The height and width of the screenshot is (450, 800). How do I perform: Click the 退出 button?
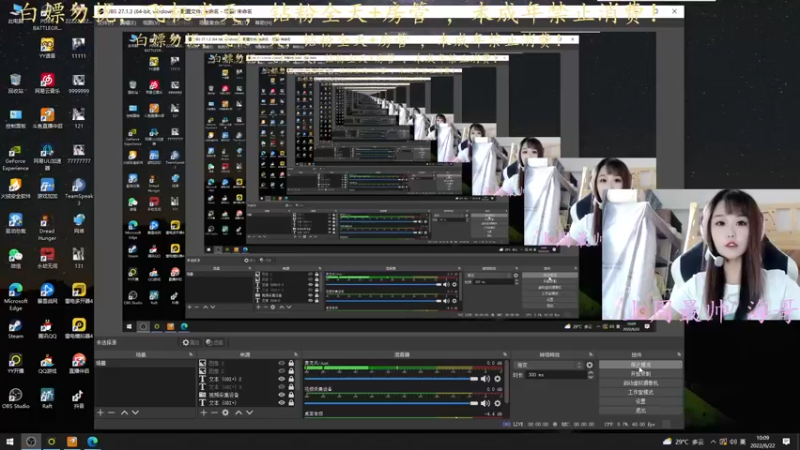(640, 411)
